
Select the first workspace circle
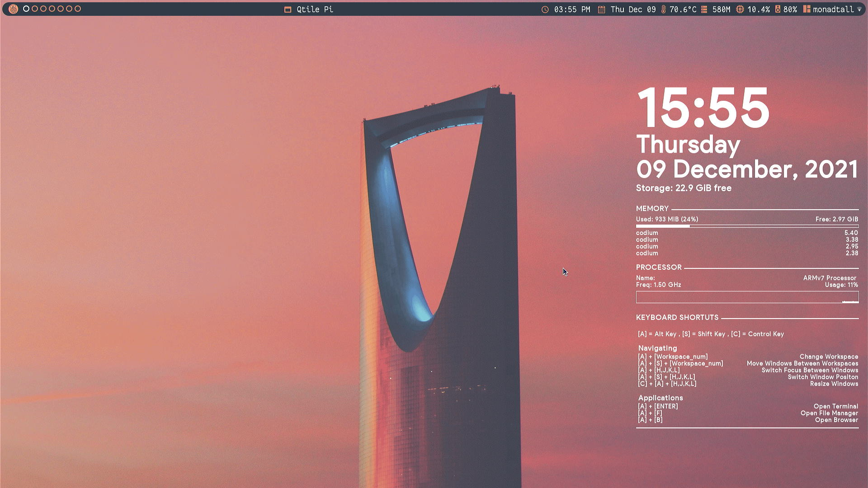point(26,9)
